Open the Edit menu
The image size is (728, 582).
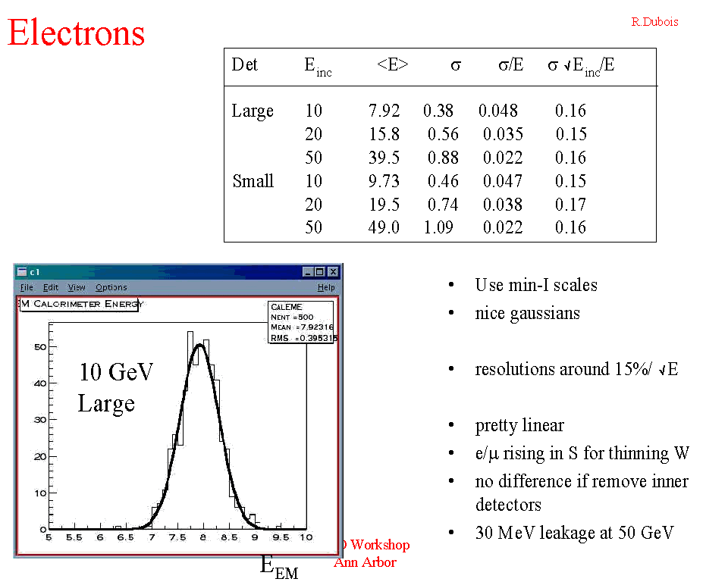[50, 287]
